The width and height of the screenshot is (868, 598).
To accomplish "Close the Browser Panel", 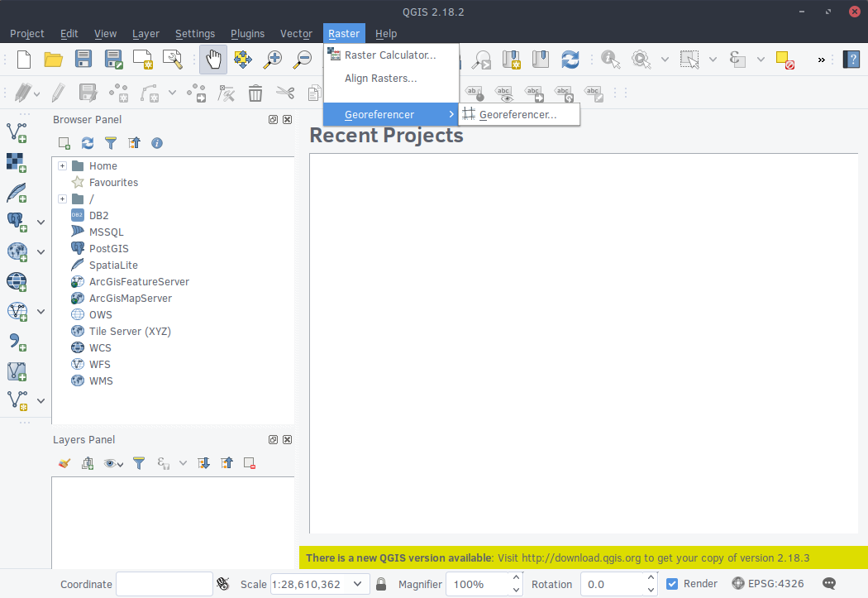I will click(x=288, y=120).
